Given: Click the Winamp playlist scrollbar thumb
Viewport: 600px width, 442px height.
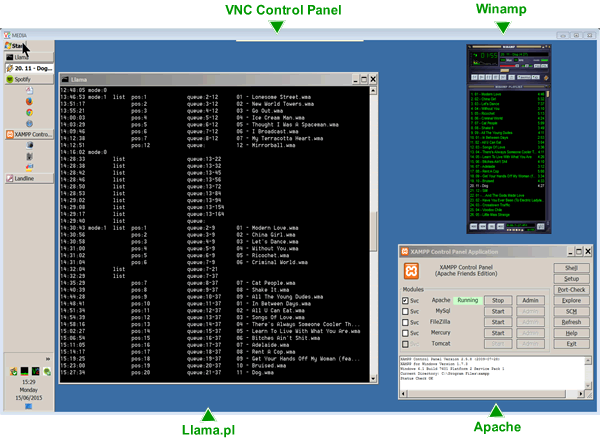Looking at the screenshot, I should tap(548, 94).
